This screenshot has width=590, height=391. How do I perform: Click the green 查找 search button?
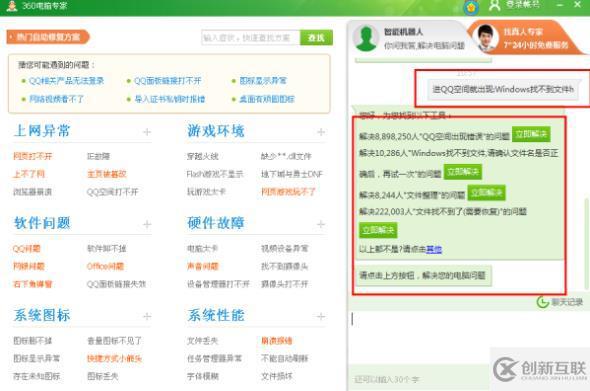(x=316, y=38)
